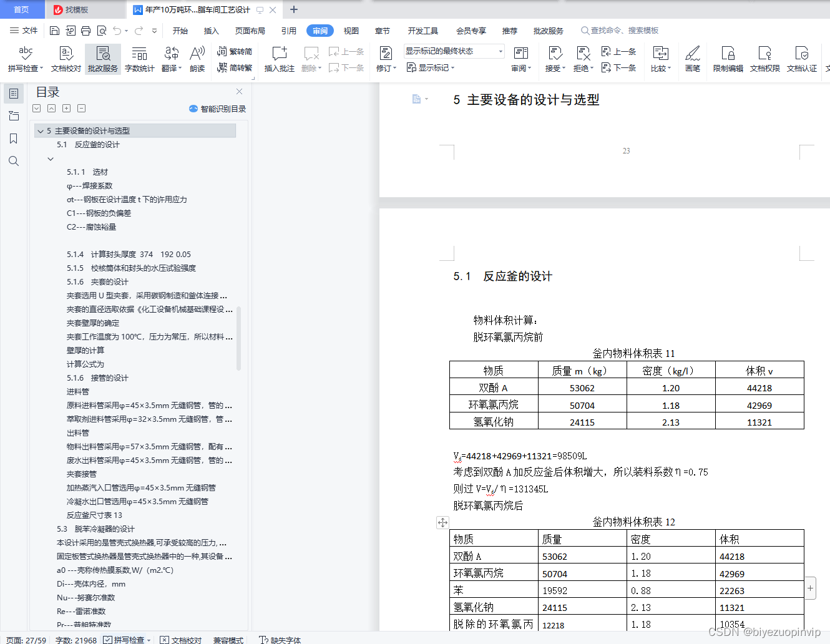Open the outline panel icon in left sidebar
The width and height of the screenshot is (830, 644).
pyautogui.click(x=14, y=94)
